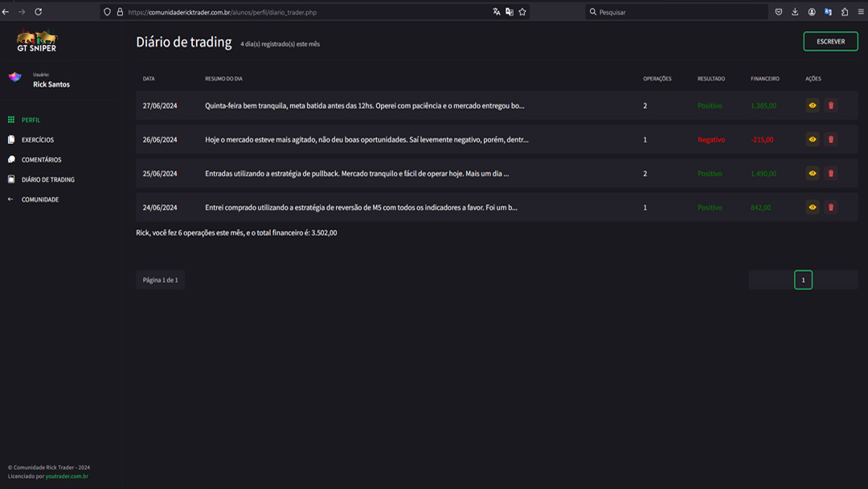
Task: Select page 1 in pagination
Action: pos(803,280)
